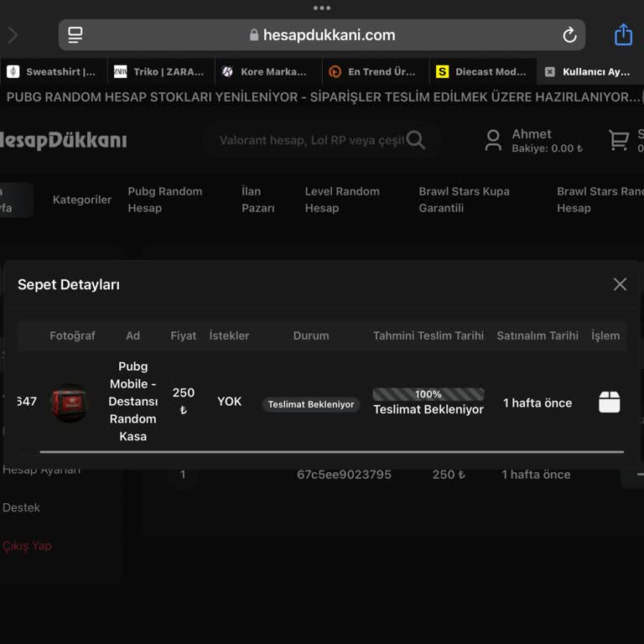Tap the Safari share icon
Viewport: 644px width, 644px height.
623,34
